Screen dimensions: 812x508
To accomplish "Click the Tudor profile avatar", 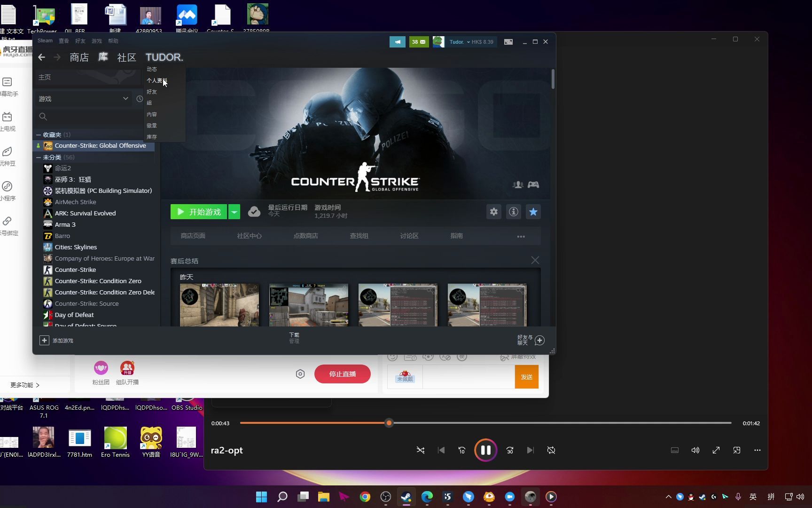I will coord(438,42).
